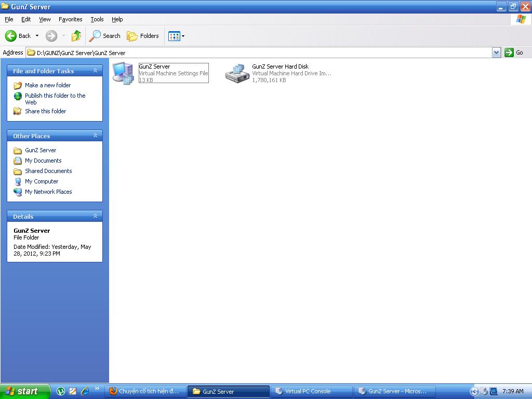
Task: Show hidden tray icons arrow
Action: click(x=474, y=392)
